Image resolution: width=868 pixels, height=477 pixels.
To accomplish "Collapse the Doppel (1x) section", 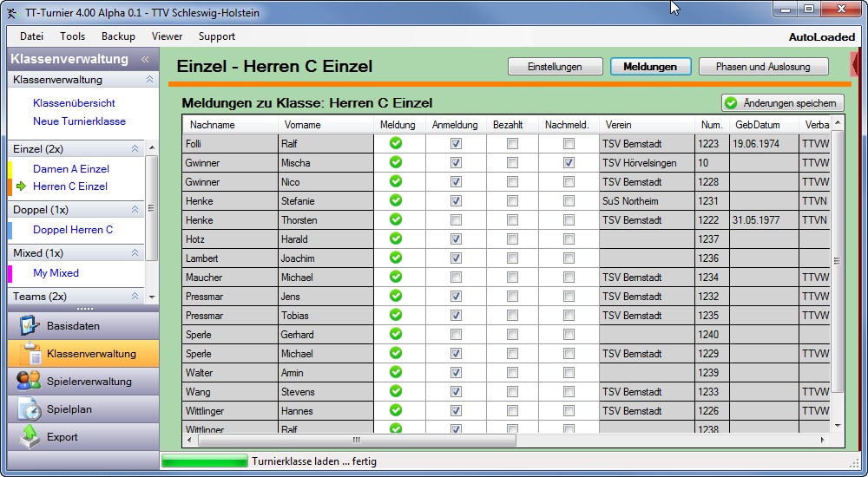I will click(x=135, y=210).
